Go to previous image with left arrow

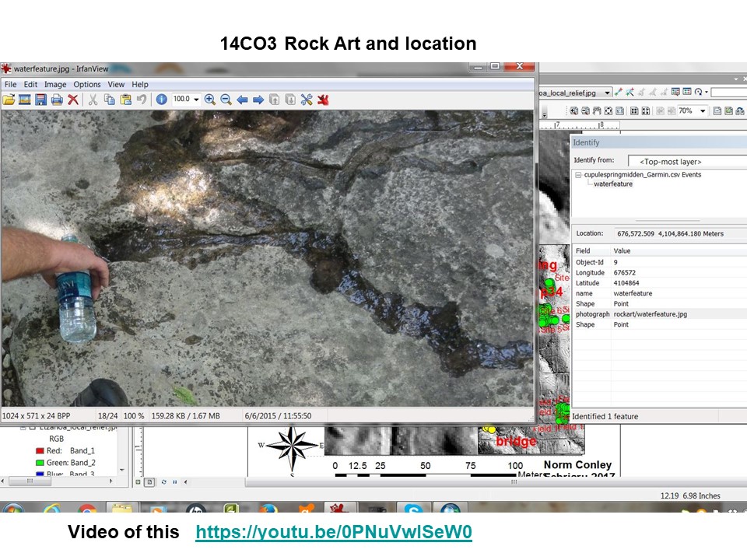(242, 100)
